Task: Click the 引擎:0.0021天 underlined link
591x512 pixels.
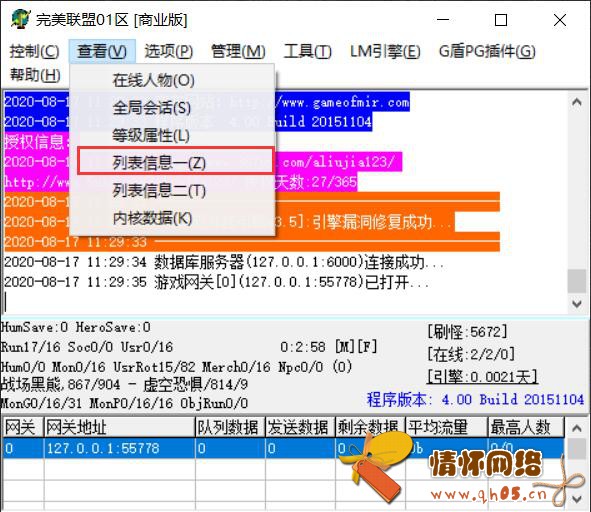Action: [x=482, y=377]
